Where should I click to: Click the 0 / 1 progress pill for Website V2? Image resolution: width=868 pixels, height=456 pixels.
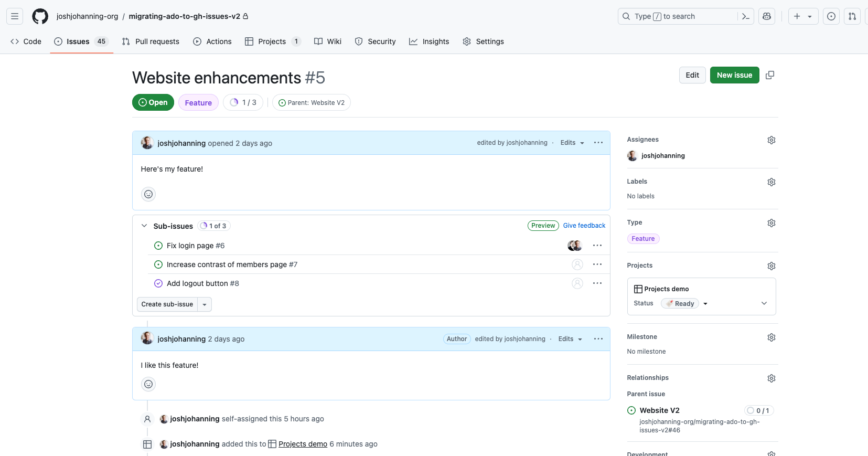tap(759, 410)
